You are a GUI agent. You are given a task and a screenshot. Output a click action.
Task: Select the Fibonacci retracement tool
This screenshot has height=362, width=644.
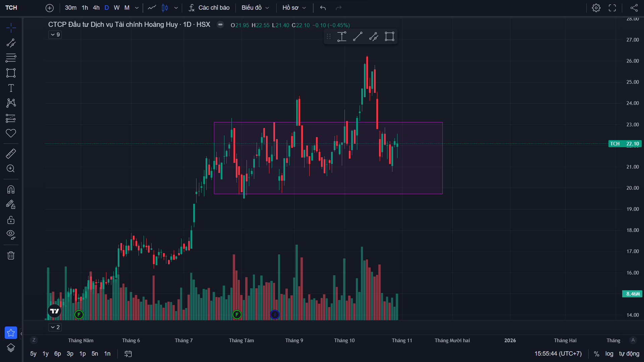click(x=11, y=58)
